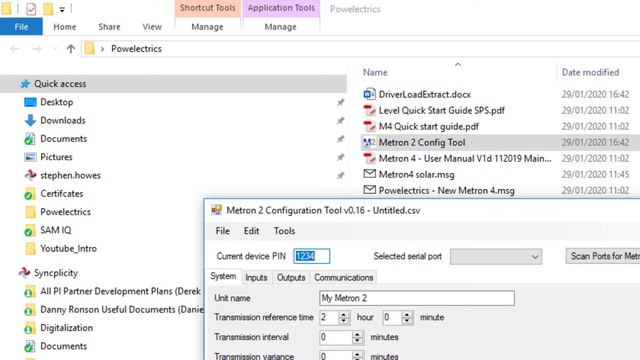Open the File tab in Explorer ribbon
The height and width of the screenshot is (360, 640).
pyautogui.click(x=21, y=27)
